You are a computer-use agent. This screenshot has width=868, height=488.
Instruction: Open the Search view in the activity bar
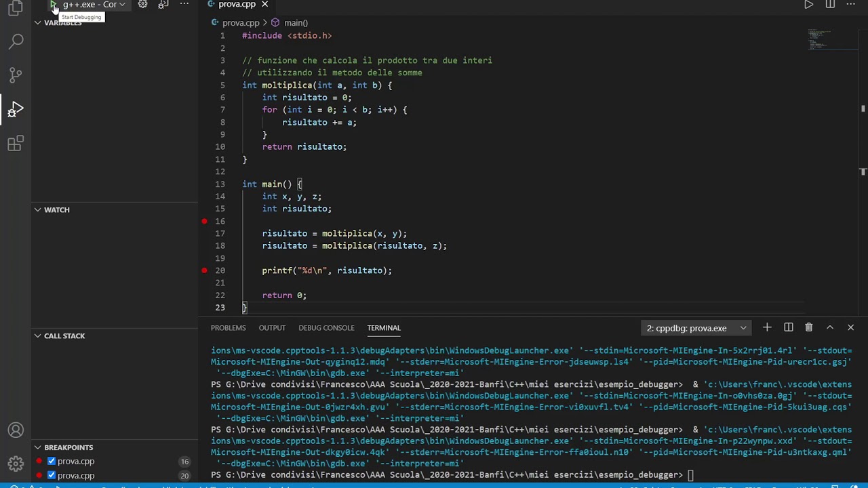point(16,42)
